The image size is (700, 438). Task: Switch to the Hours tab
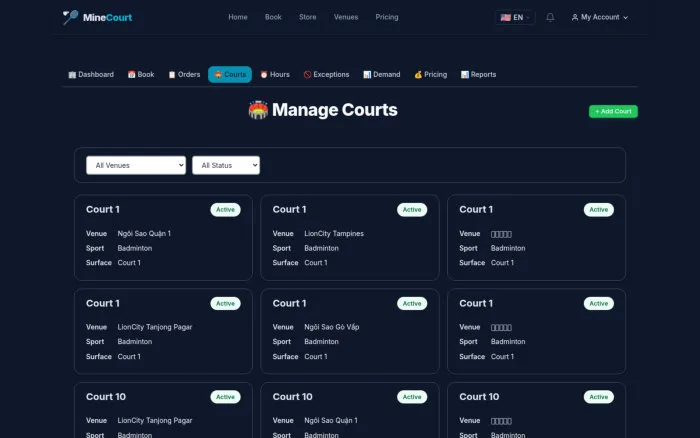(275, 75)
